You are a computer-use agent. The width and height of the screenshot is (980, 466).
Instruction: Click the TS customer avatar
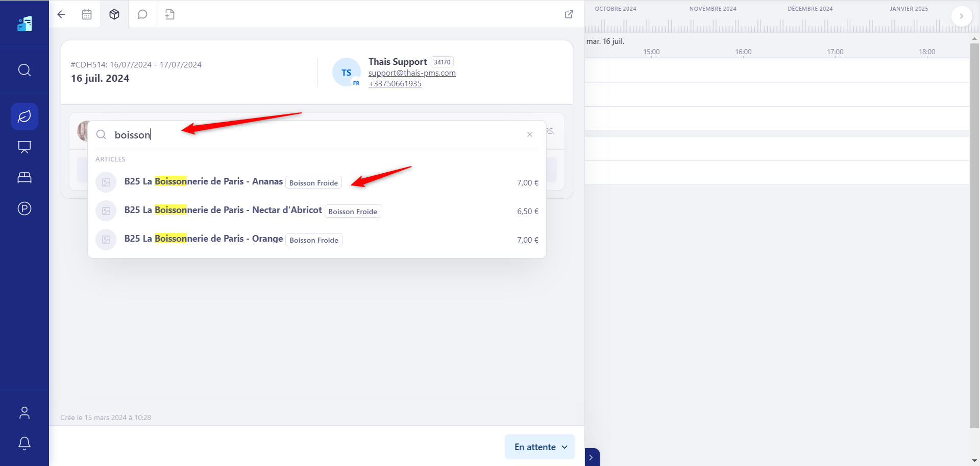347,73
